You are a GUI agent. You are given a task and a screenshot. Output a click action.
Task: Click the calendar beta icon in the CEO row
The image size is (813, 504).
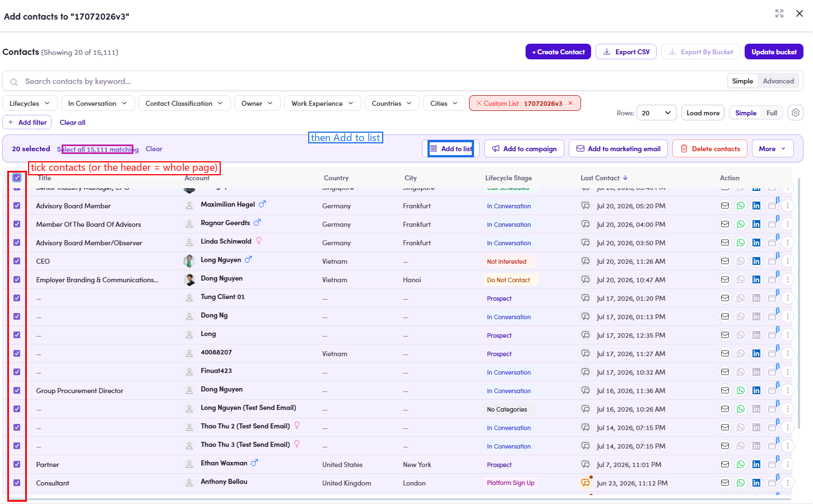[773, 260]
